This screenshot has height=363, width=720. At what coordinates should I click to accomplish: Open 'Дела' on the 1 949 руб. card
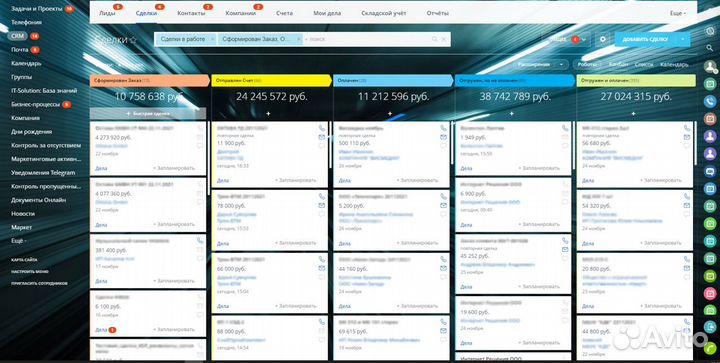click(x=466, y=168)
